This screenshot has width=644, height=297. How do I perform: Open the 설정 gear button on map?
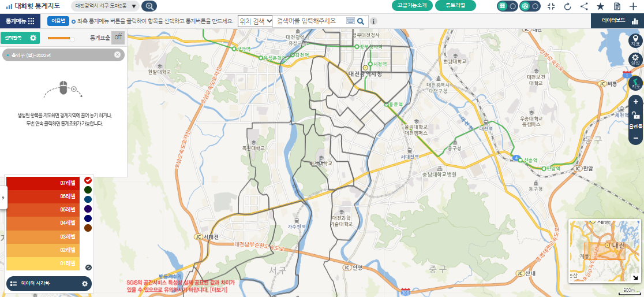tap(635, 60)
